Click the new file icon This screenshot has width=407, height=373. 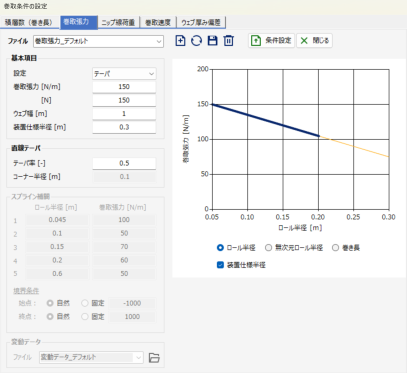[x=180, y=41]
